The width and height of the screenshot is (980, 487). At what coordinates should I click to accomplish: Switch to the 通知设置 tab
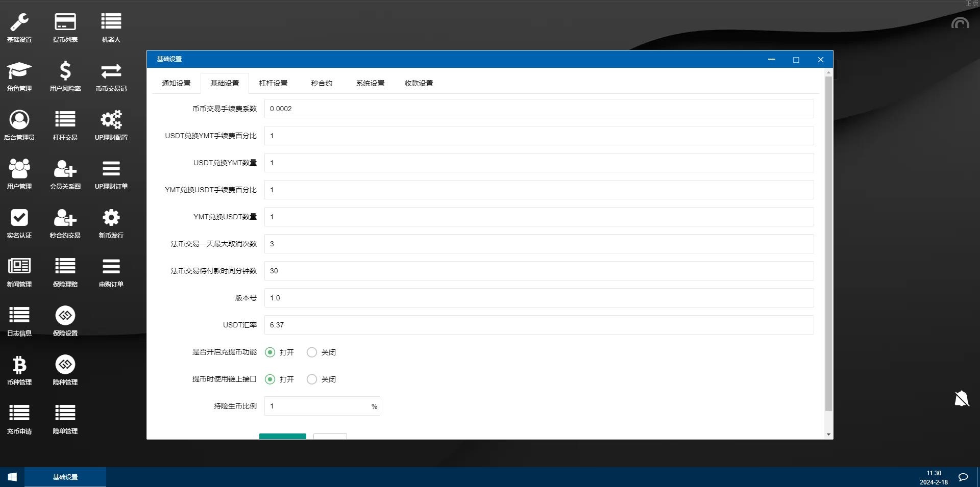(176, 83)
